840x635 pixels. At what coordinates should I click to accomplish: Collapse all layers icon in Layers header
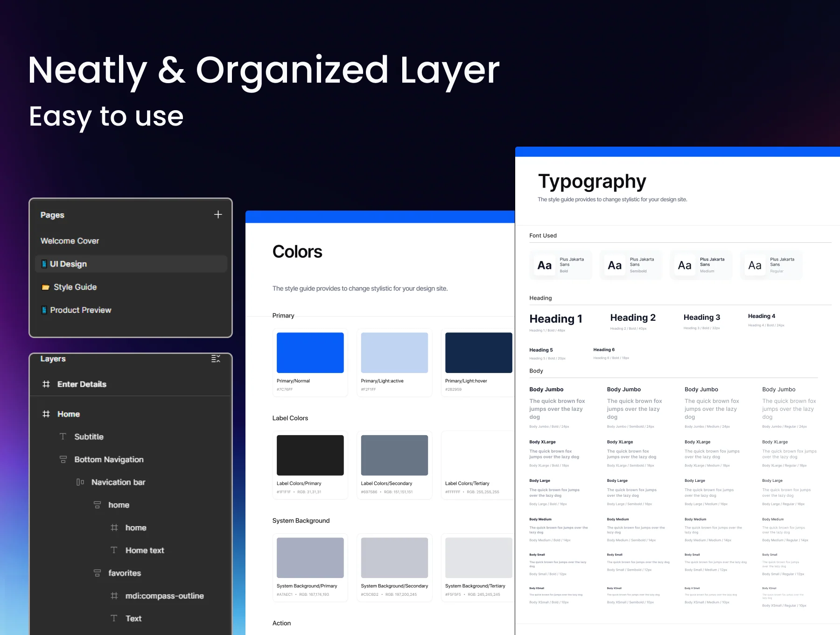coord(216,359)
